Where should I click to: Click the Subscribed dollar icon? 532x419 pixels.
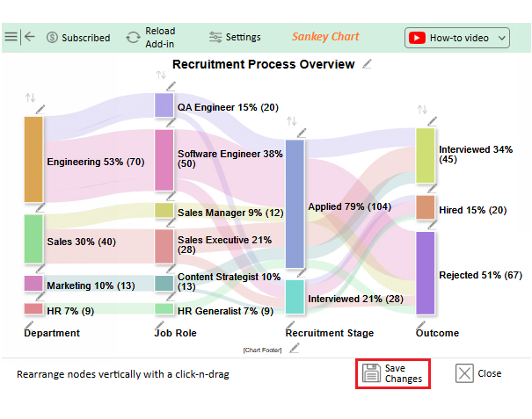click(52, 38)
